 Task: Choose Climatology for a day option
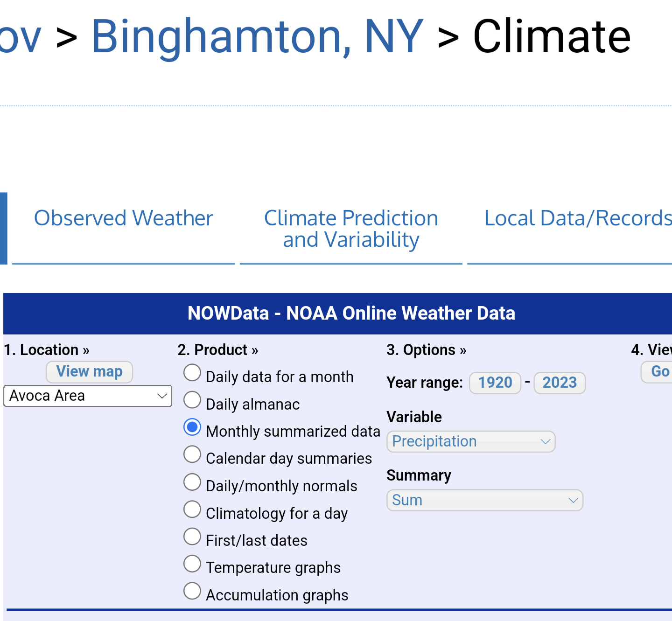[x=192, y=509]
